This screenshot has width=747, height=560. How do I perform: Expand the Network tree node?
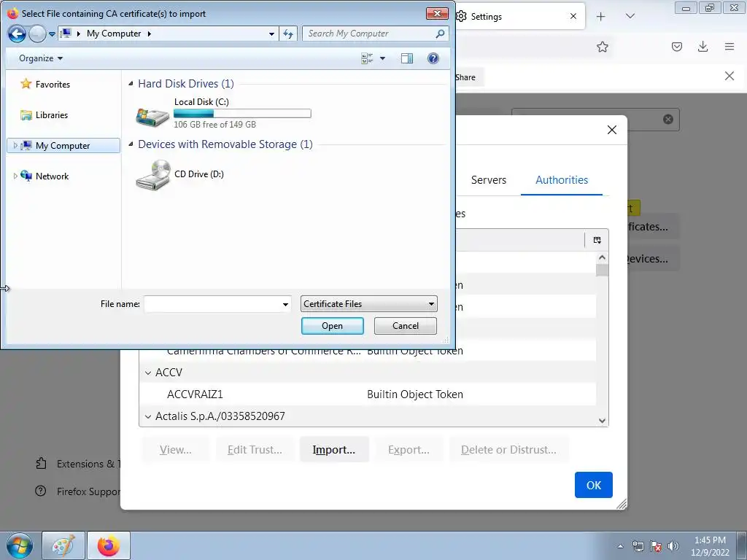coord(15,176)
